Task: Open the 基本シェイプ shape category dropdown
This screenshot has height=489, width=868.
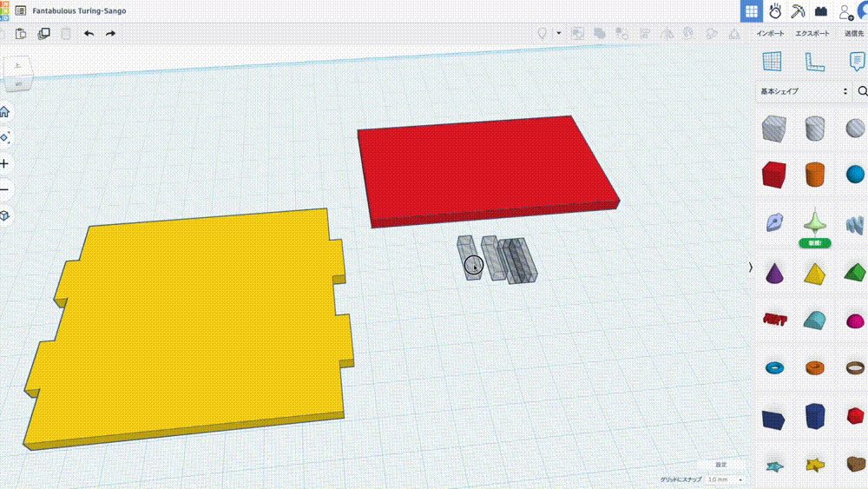Action: (x=803, y=91)
